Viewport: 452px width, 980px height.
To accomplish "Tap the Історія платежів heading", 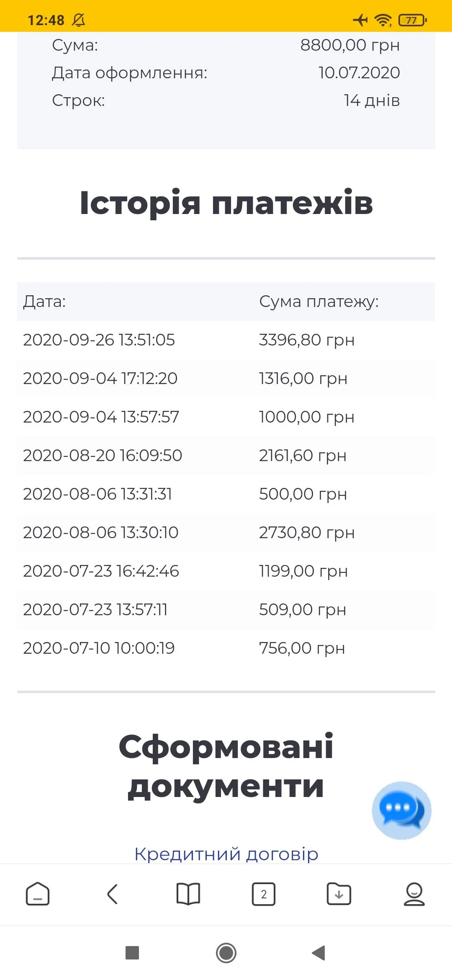I will [226, 203].
